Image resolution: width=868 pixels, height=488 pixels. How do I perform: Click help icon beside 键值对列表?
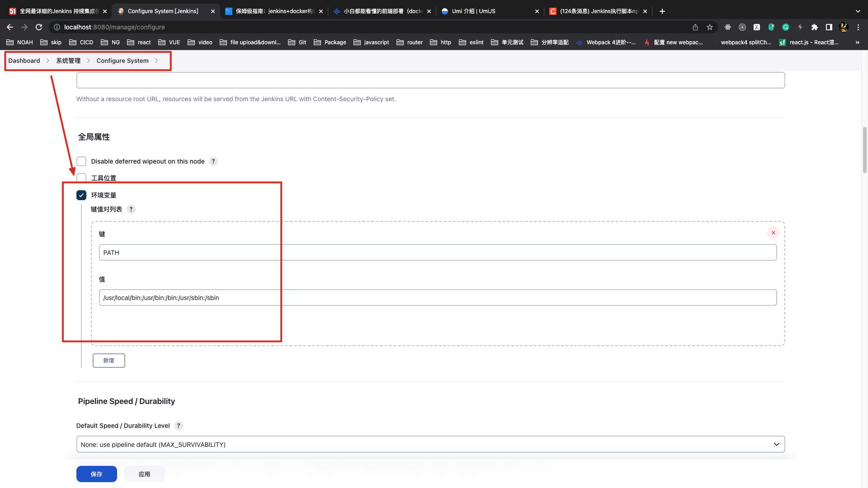131,209
